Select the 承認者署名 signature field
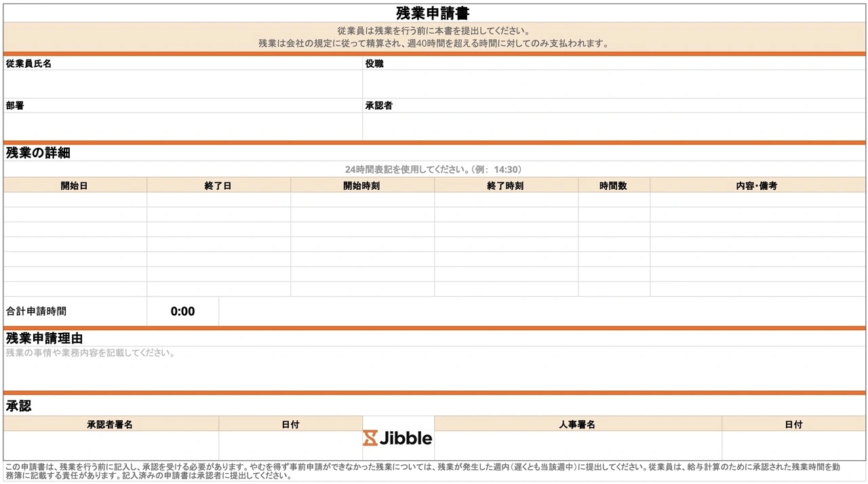 point(109,444)
